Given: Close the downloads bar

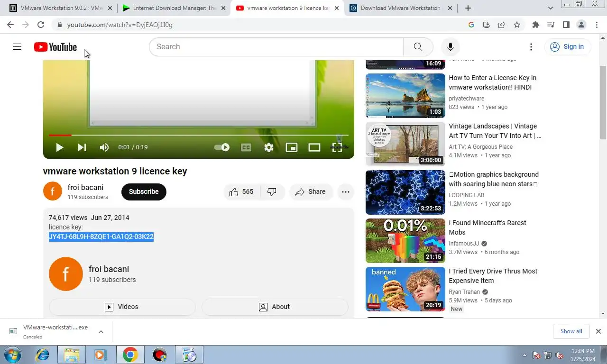Looking at the screenshot, I should (x=598, y=331).
